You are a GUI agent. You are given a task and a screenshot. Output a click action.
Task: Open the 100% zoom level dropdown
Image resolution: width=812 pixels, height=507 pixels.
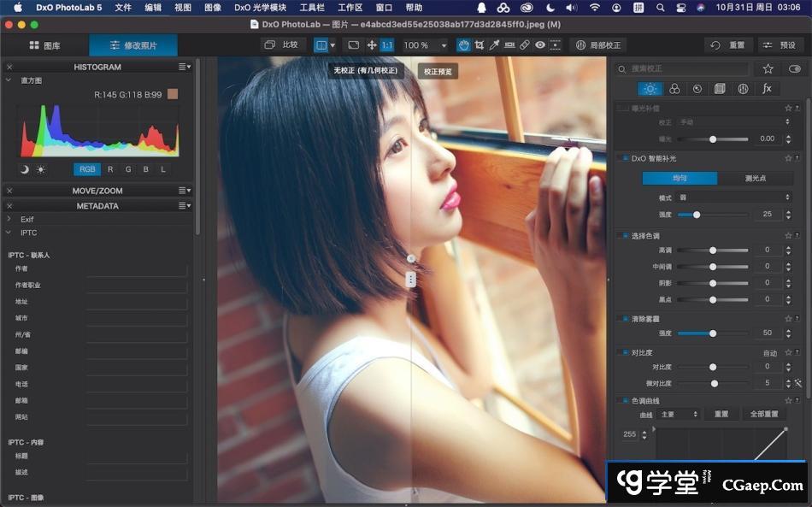[x=426, y=45]
